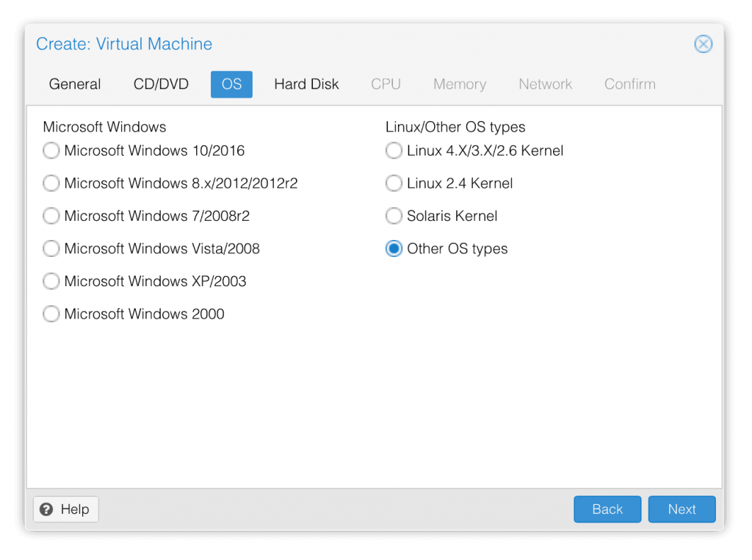Select Linux 4.X/3.X/2.6 Kernel option
The height and width of the screenshot is (560, 752).
pos(394,150)
